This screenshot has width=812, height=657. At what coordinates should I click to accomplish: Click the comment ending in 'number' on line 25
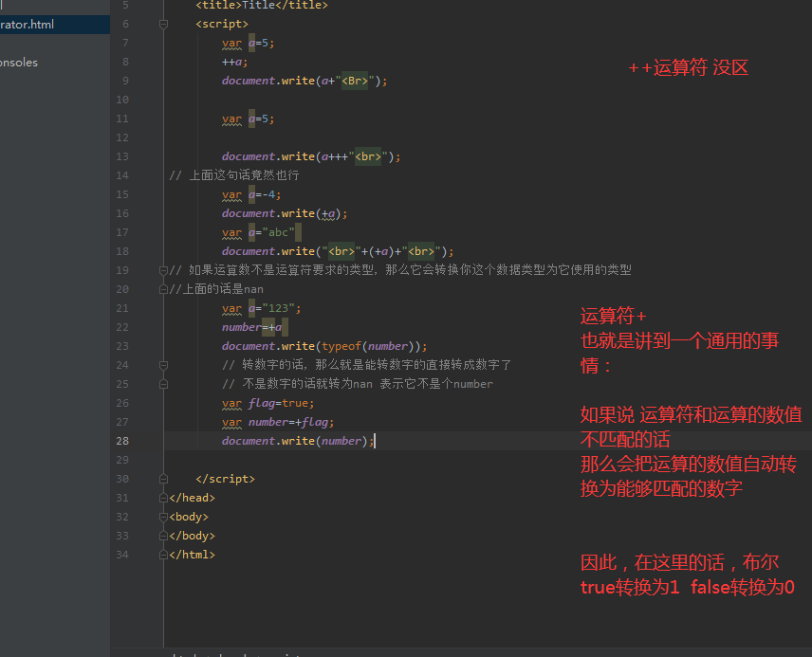[x=358, y=384]
